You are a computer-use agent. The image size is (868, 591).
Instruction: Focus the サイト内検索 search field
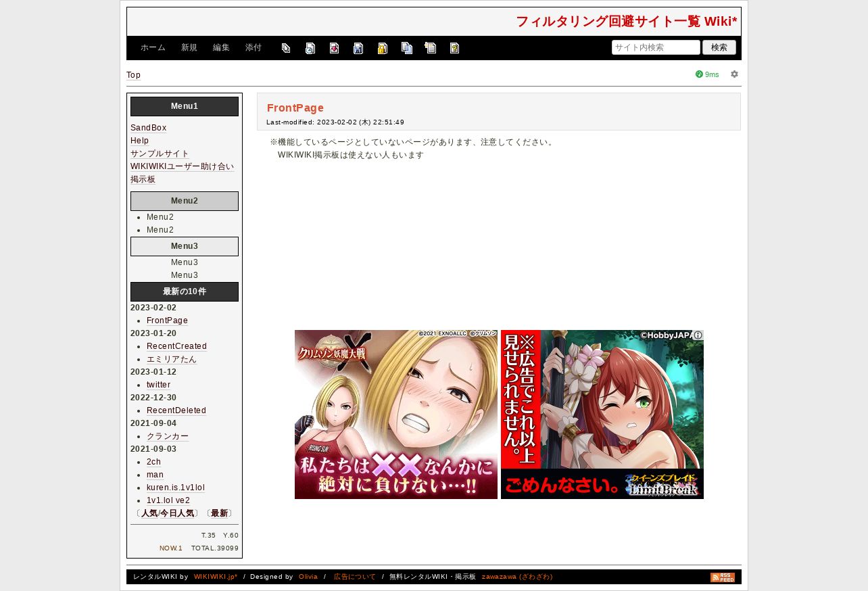[x=656, y=47]
